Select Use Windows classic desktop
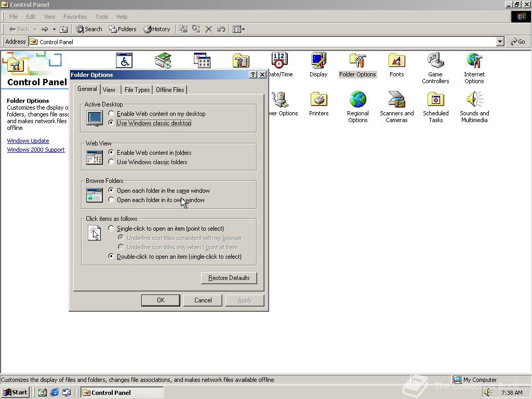Image resolution: width=532 pixels, height=399 pixels. [150, 123]
